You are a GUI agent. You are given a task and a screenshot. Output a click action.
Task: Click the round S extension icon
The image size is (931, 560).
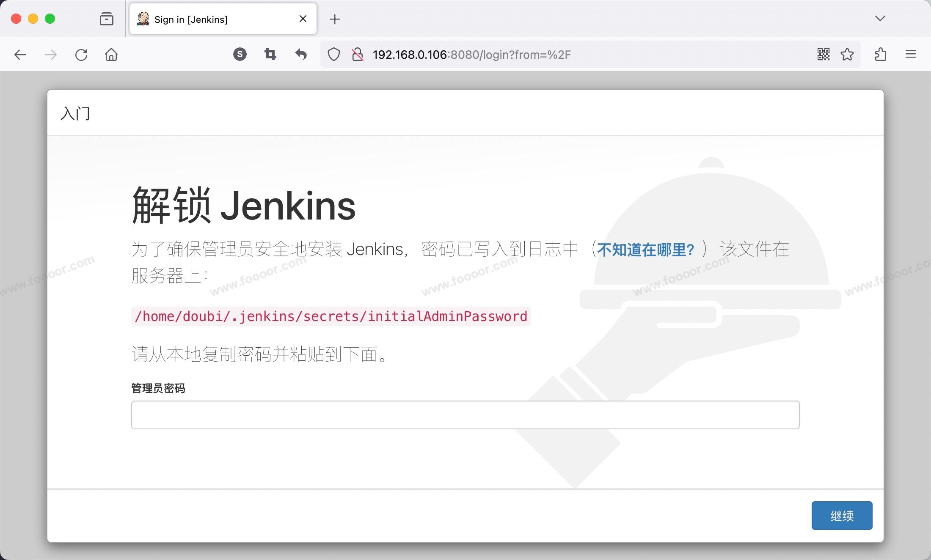240,54
